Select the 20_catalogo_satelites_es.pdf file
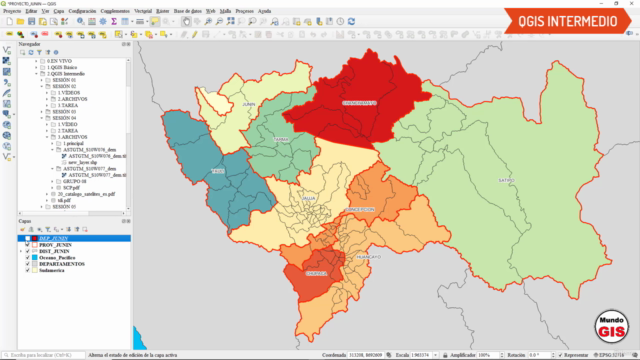Image resolution: width=640 pixels, height=360 pixels. point(86,194)
